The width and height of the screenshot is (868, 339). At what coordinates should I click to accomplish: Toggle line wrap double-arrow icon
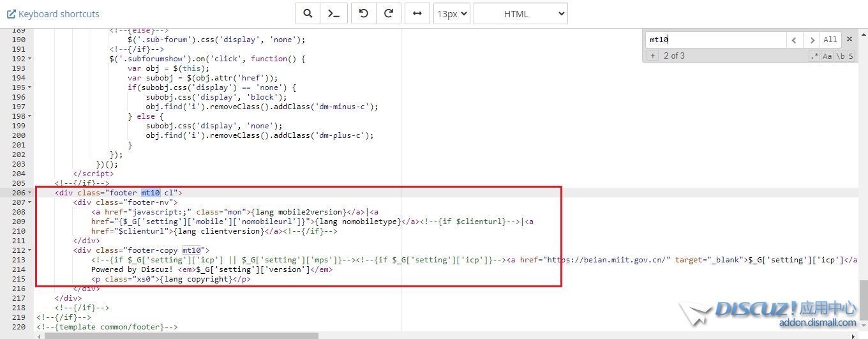pyautogui.click(x=417, y=13)
